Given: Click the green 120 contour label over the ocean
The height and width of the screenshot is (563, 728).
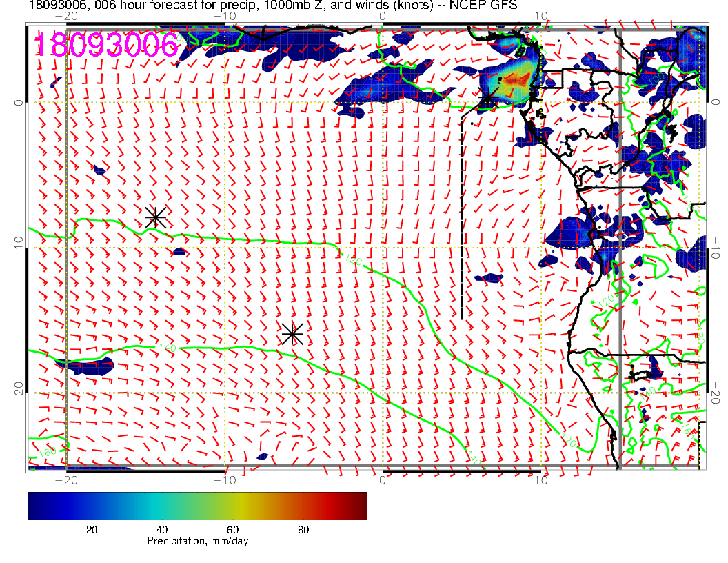Looking at the screenshot, I should pos(352,260).
